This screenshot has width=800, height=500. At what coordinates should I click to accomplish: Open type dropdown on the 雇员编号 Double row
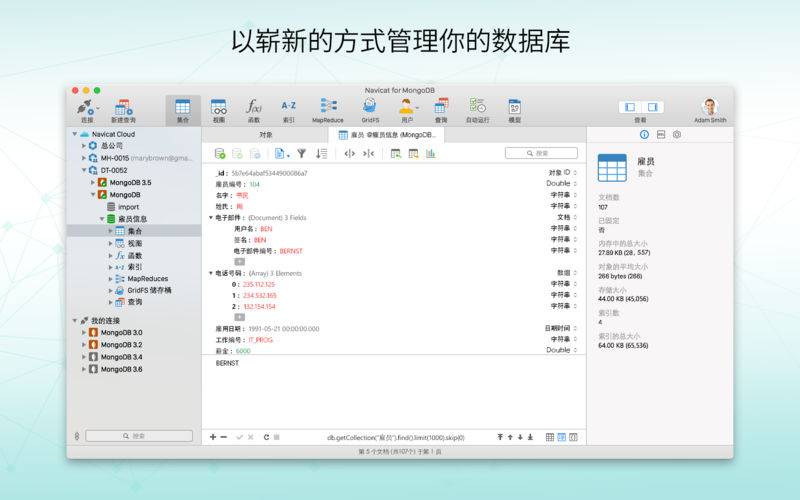point(575,184)
